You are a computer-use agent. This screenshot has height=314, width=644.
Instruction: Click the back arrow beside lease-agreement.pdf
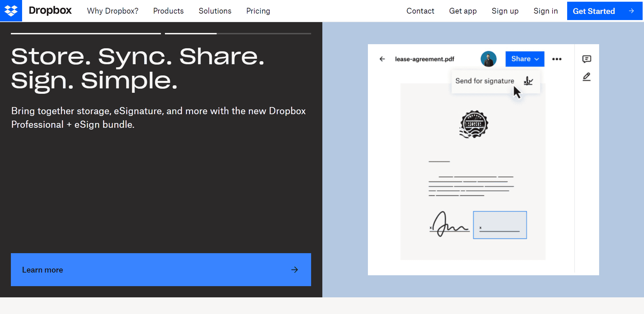[x=382, y=59]
